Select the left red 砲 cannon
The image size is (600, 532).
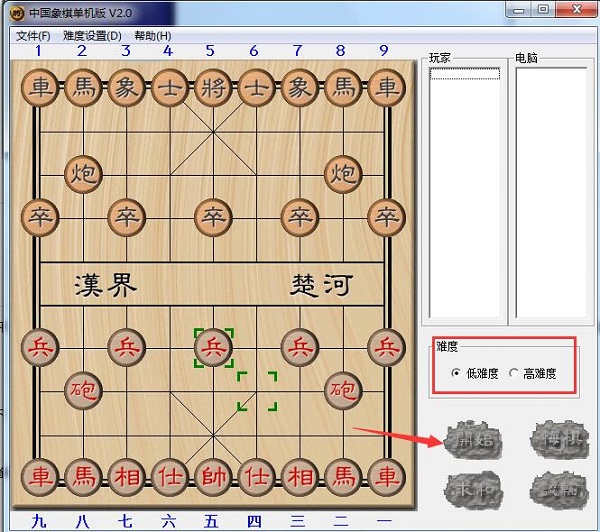[x=84, y=389]
